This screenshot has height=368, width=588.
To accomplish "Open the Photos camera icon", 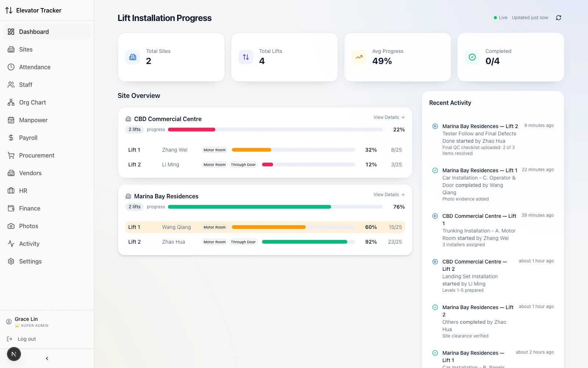I will point(11,226).
